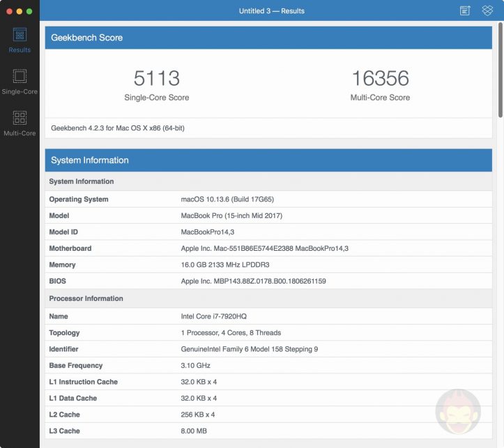The height and width of the screenshot is (448, 504).
Task: Click the Multi-Core Score caption
Action: click(x=380, y=98)
